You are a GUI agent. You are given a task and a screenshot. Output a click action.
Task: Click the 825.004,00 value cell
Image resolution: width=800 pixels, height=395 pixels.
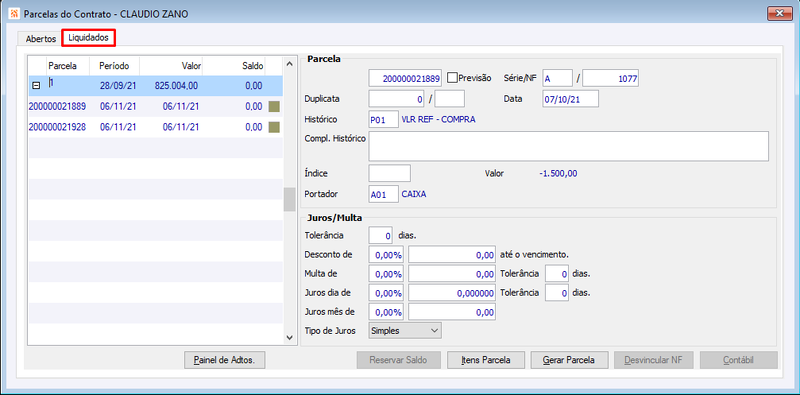click(176, 86)
